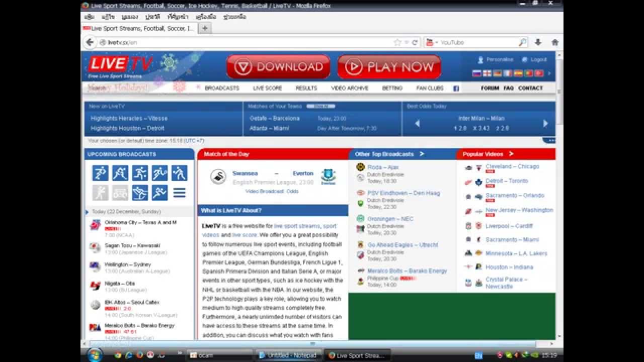644x362 pixels.
Task: Click the Personalise user icon link
Action: [496, 59]
